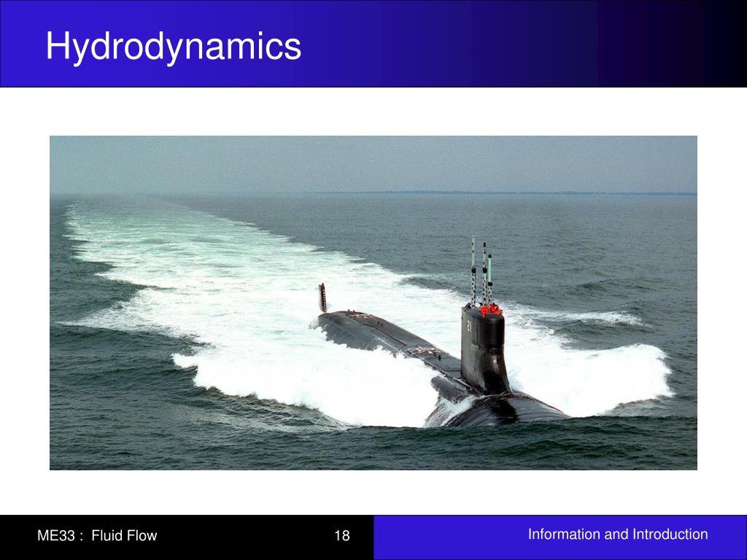Click the Hydrodynamics slide title
This screenshot has height=560, width=747.
point(174,47)
